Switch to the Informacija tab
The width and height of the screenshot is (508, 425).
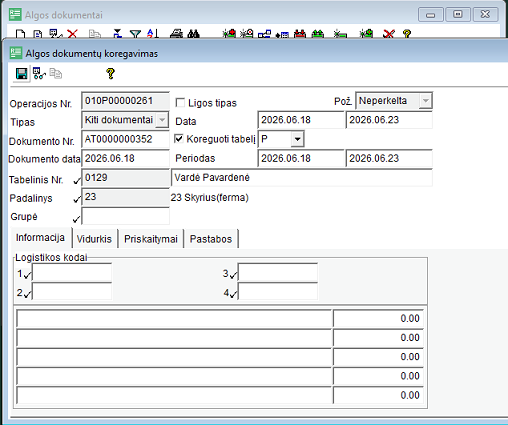pos(40,238)
